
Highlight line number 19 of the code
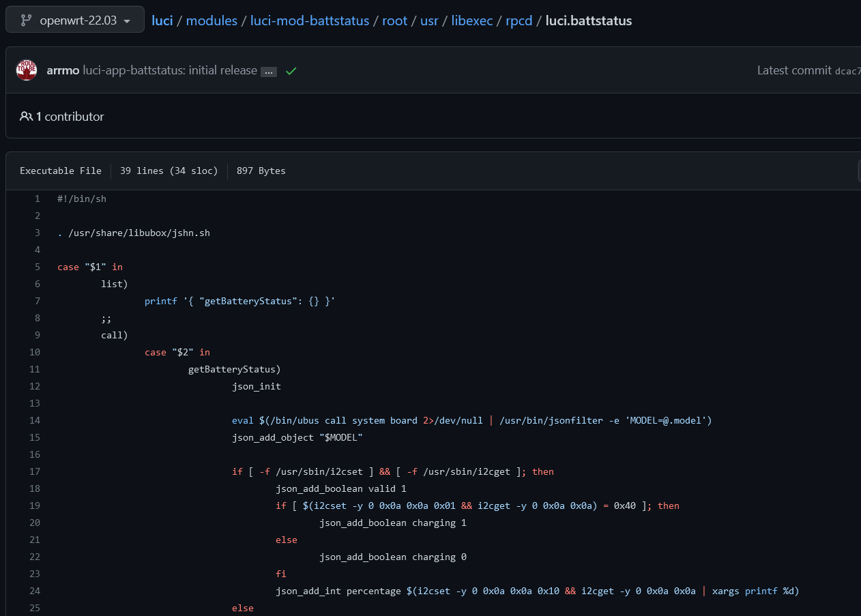coord(35,506)
